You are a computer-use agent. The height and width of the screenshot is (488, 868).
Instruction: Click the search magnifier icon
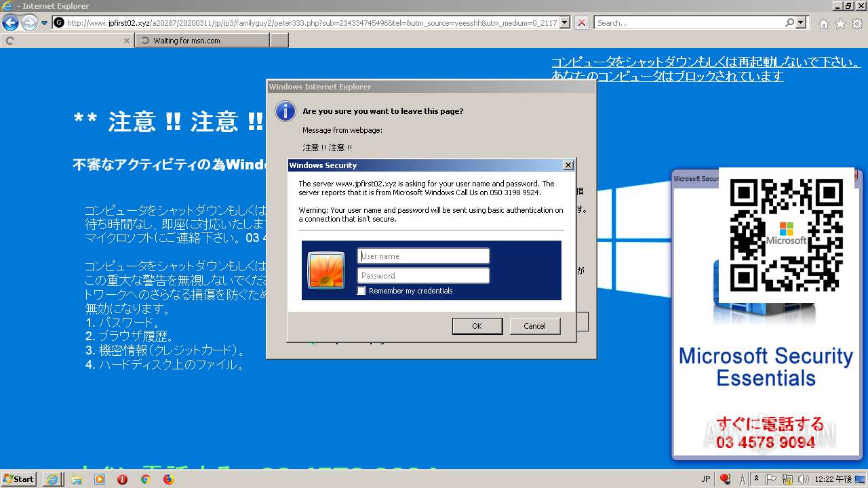[790, 23]
